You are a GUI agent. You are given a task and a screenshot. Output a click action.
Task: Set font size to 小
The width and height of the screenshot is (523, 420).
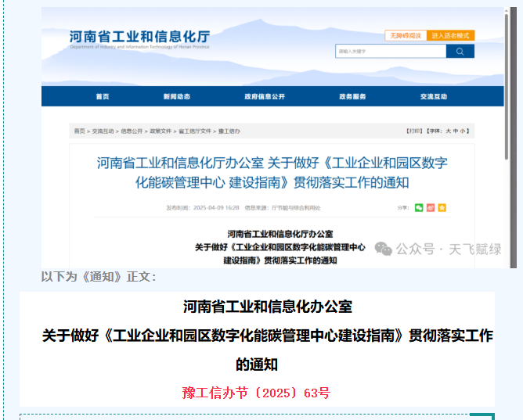coord(463,131)
